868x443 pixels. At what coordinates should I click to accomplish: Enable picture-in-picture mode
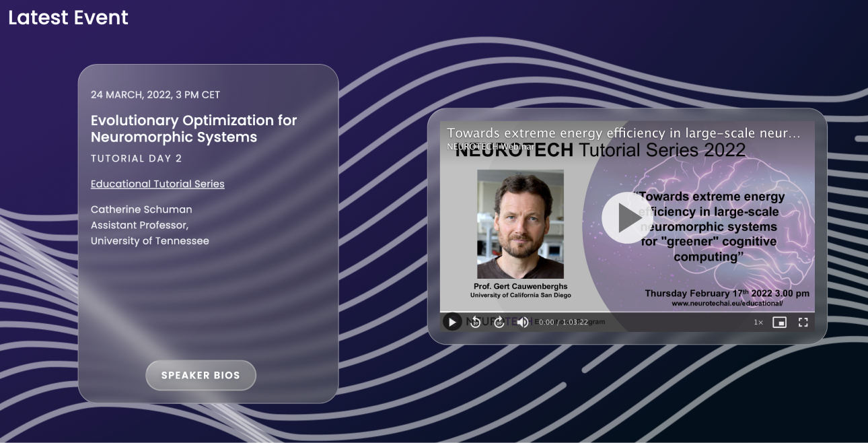pos(779,322)
